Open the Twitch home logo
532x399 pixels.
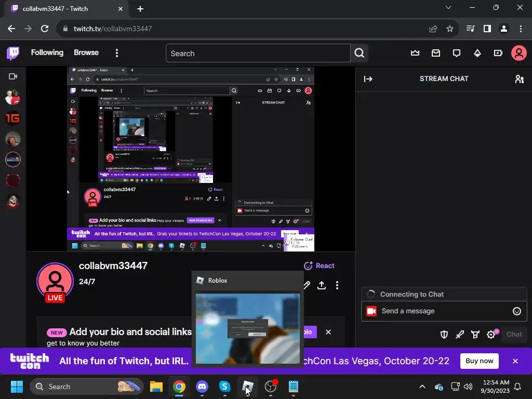pyautogui.click(x=13, y=53)
